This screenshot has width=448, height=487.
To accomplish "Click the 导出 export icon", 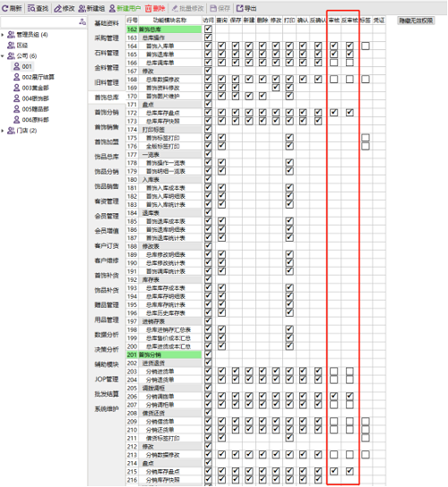I will (x=240, y=8).
